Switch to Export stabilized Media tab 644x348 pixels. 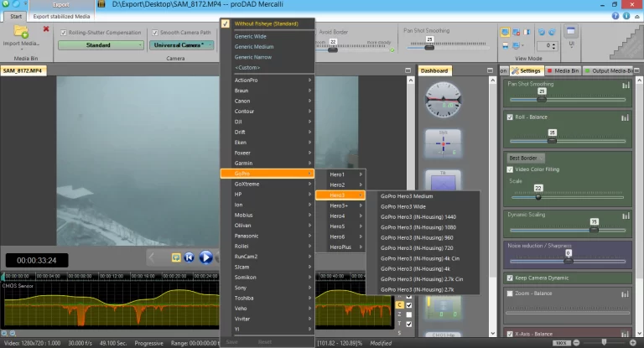click(61, 17)
